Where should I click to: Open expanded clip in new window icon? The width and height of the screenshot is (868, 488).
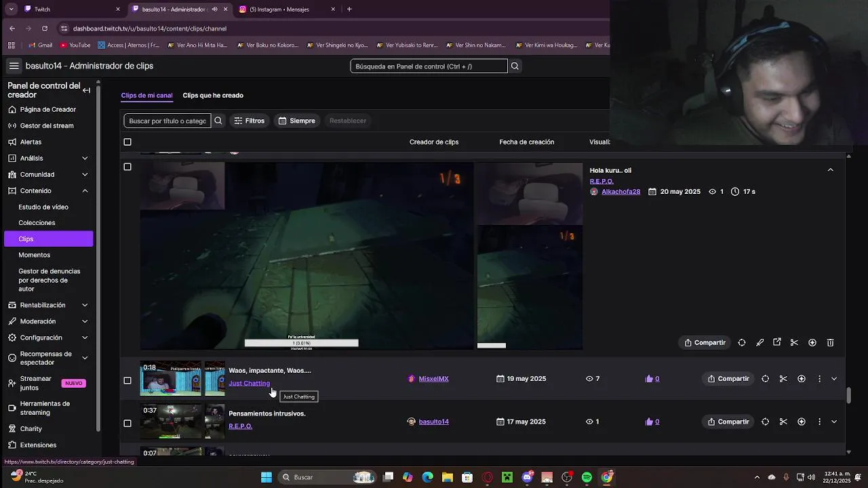(x=777, y=342)
